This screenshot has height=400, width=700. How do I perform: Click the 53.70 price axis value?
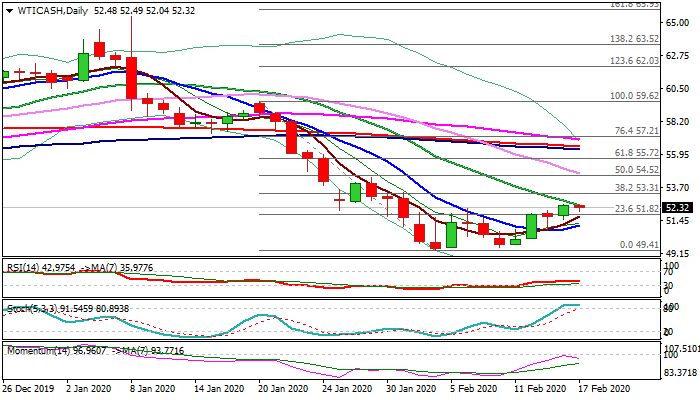click(x=677, y=188)
